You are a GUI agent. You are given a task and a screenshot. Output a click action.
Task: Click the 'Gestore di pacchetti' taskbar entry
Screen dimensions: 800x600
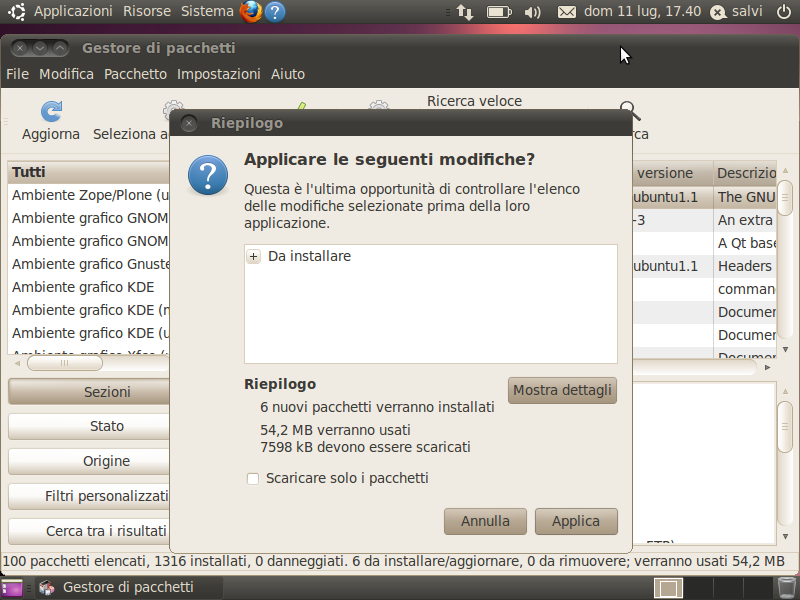pyautogui.click(x=128, y=587)
